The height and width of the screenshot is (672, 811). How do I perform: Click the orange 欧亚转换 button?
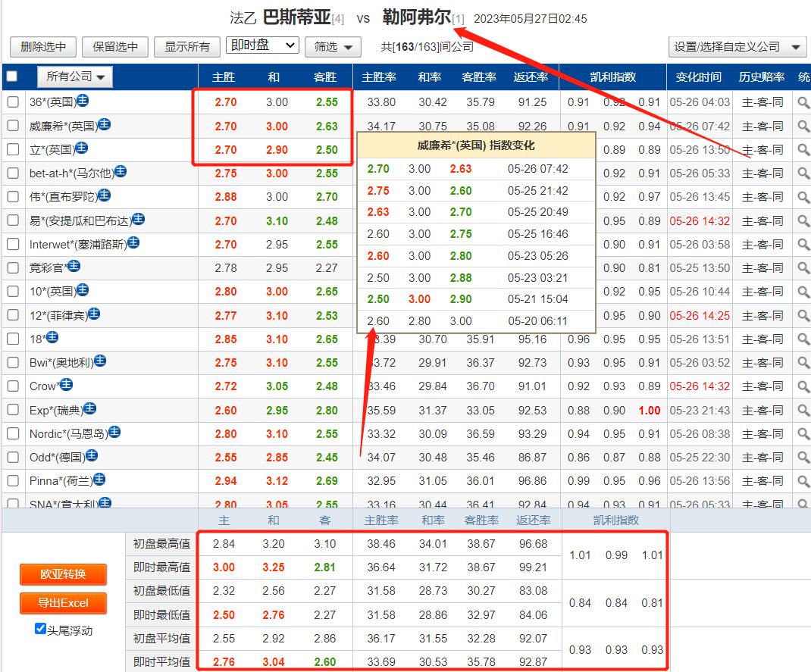[63, 574]
